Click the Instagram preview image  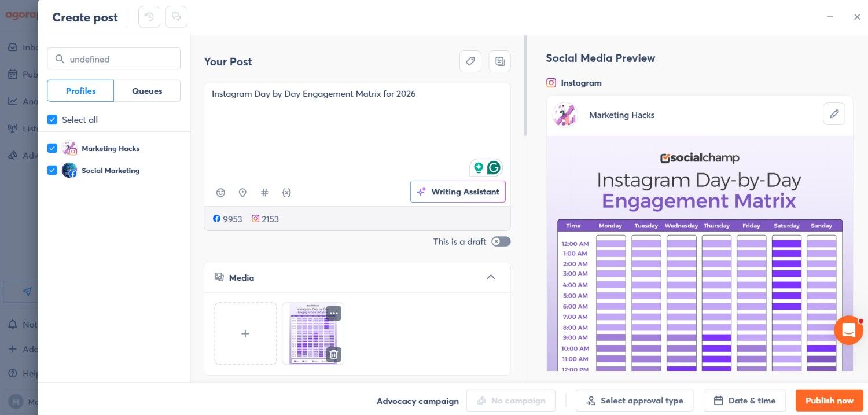(700, 254)
